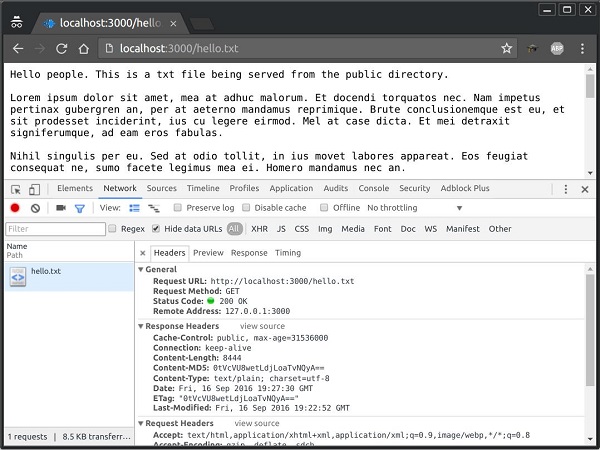Clear the network log
This screenshot has width=600, height=450.
(35, 208)
